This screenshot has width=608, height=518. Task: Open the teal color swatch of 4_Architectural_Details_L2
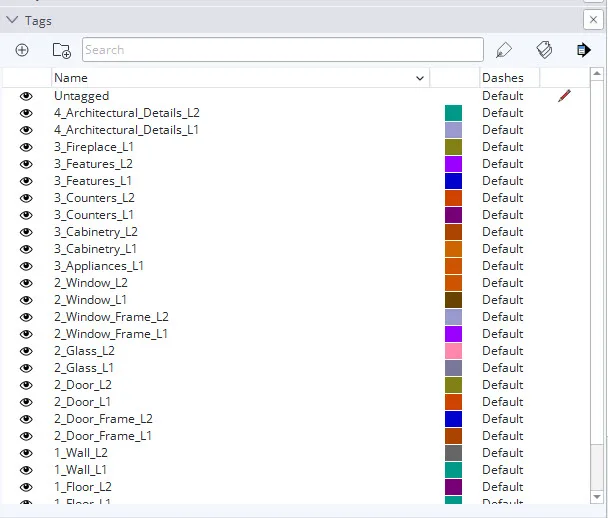click(453, 113)
